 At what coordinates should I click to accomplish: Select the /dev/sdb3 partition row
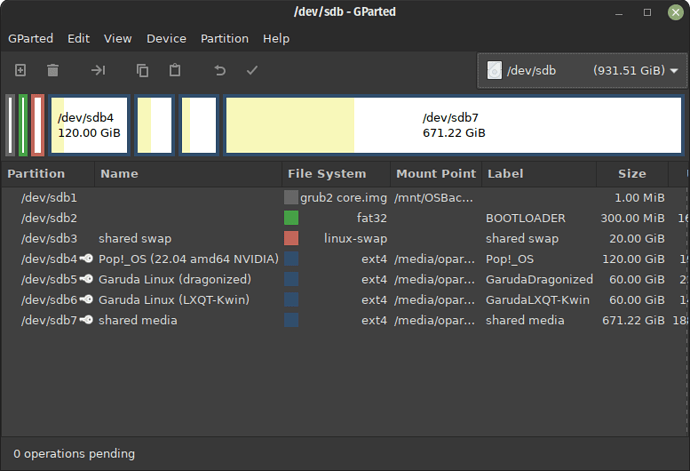(x=345, y=239)
